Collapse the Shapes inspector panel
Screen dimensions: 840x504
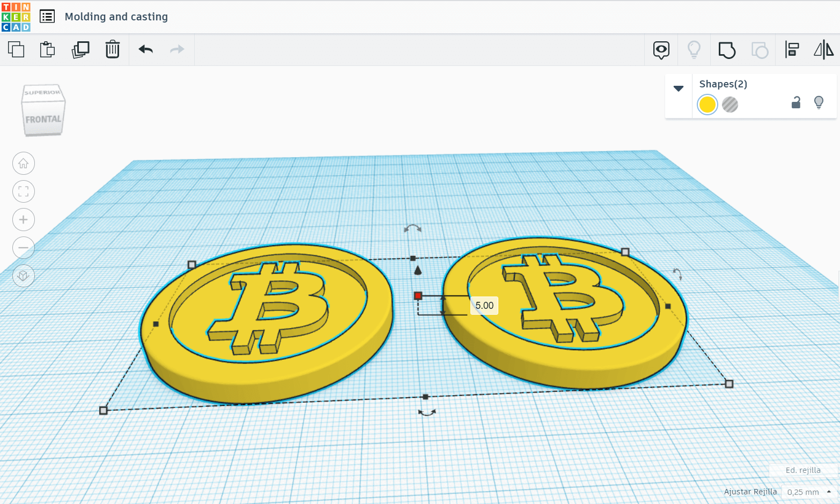(x=679, y=88)
